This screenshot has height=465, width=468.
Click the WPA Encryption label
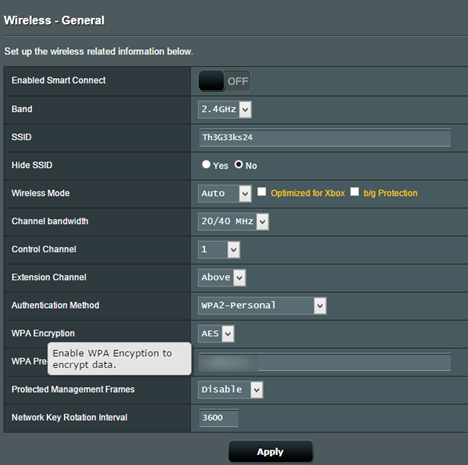click(43, 333)
